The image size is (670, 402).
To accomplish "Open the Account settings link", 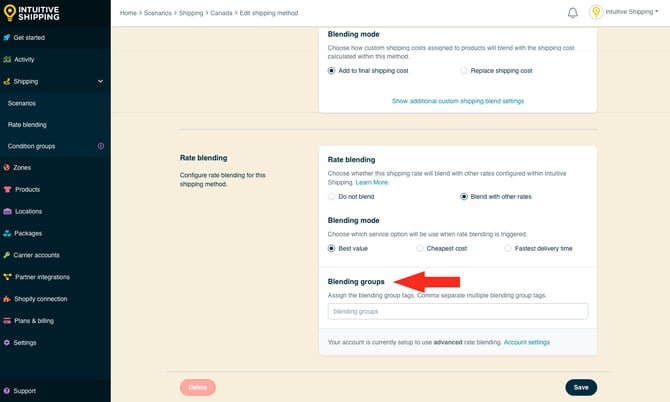I will pyautogui.click(x=526, y=342).
